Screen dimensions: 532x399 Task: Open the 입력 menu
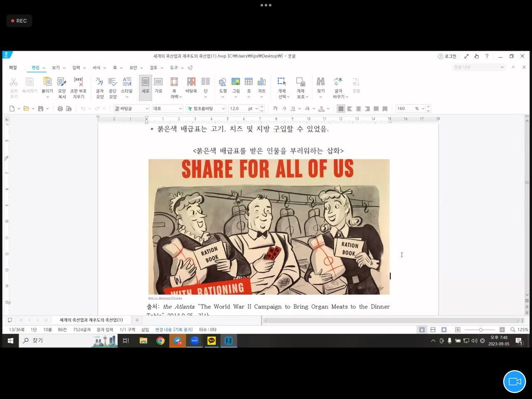tap(76, 68)
